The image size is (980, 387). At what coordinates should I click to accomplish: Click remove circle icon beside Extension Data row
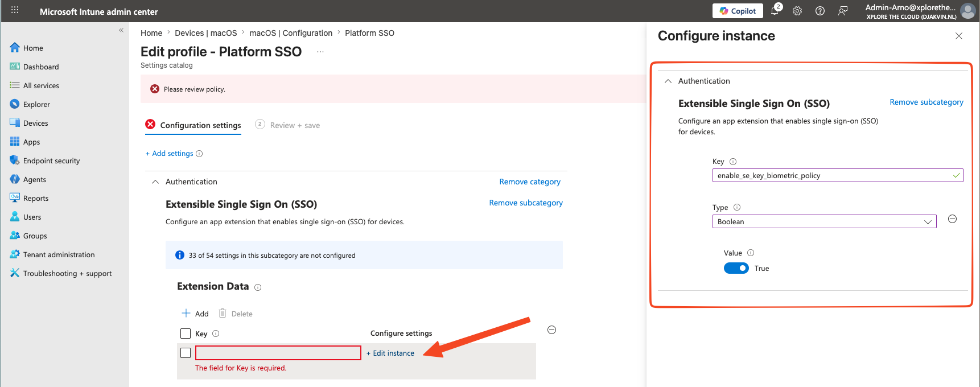[551, 330]
